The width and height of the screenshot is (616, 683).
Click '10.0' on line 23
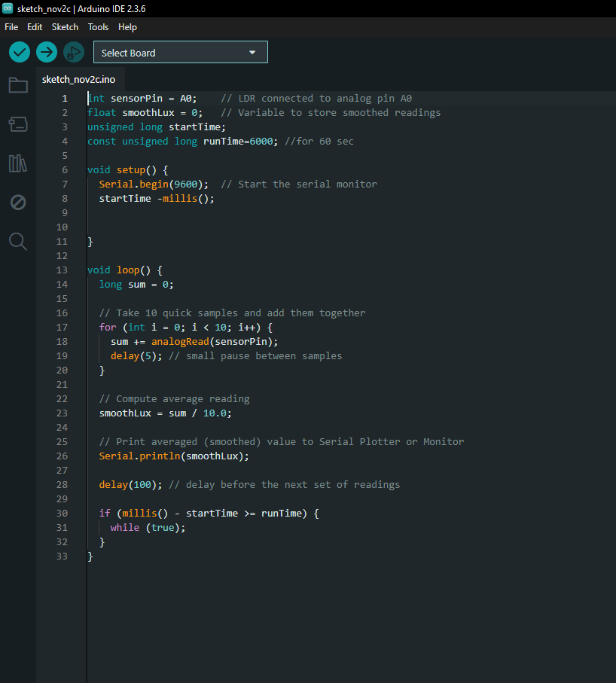point(215,413)
